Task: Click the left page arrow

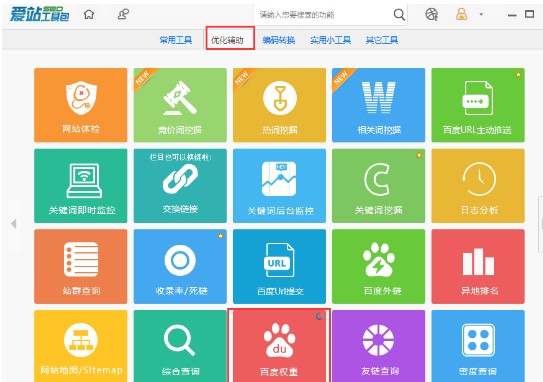Action: tap(14, 224)
